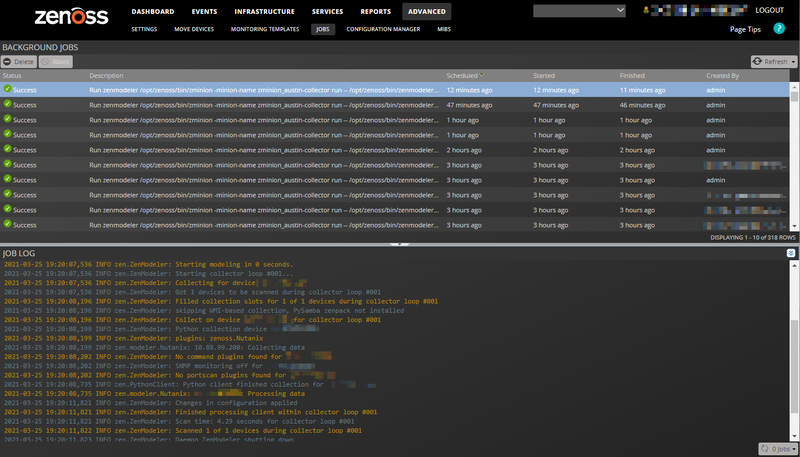Screen dimensions: 800x457
Task: Sort by Status column header
Action: click(12, 75)
